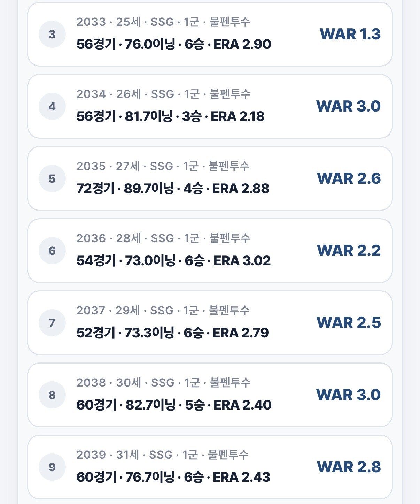Select the 2037 season stats with ERA 2.79

tap(173, 333)
